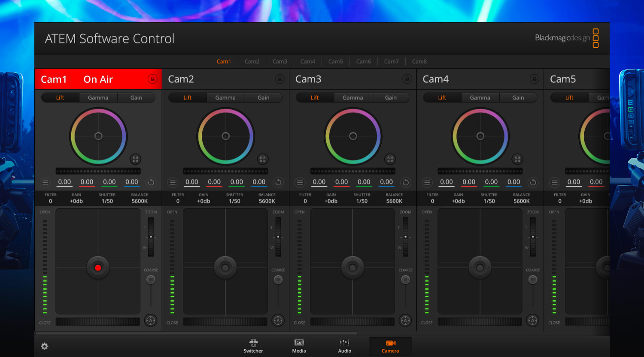
Task: Toggle the Cam4 controller lock
Action: pos(535,79)
